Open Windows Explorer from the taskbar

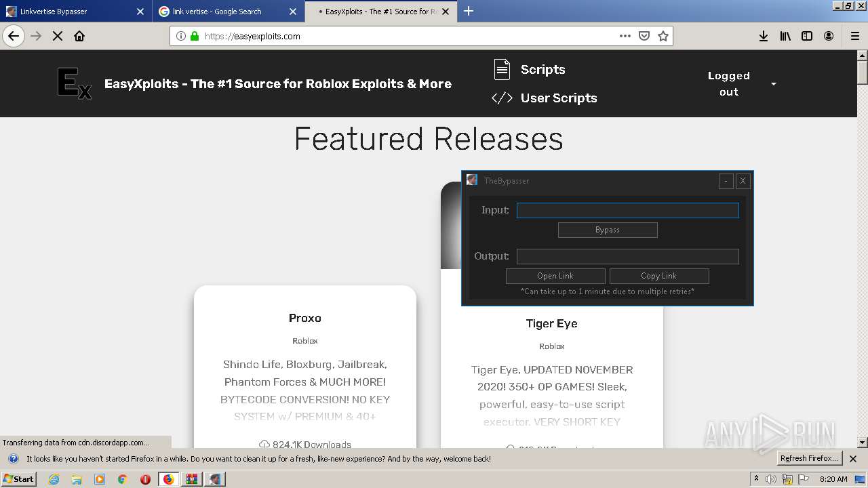[77, 479]
